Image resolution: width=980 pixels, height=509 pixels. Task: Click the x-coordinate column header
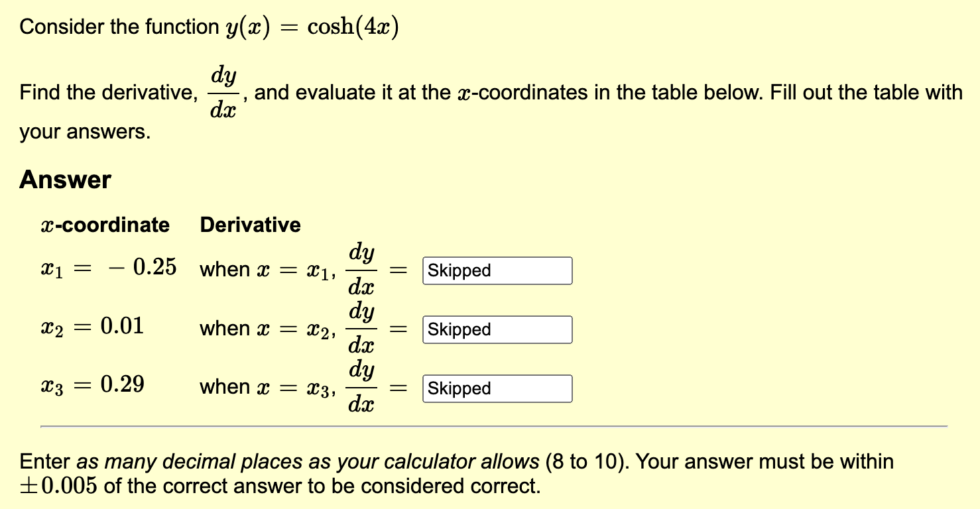pos(105,225)
